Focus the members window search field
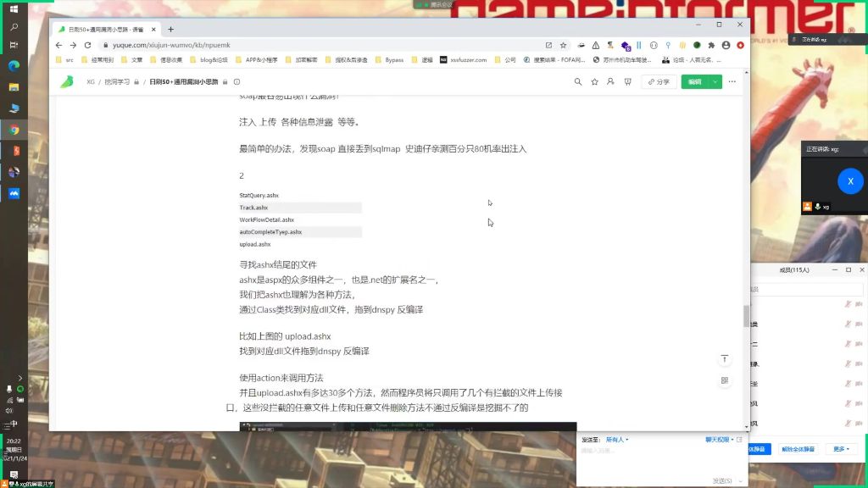Screen dimensions: 868x488 tap(805, 290)
